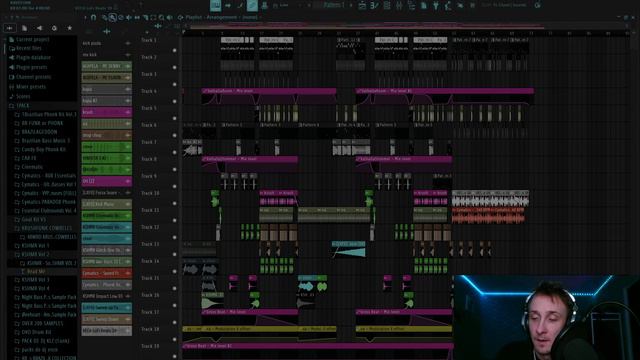640x360 pixels.
Task: Click the wrench tools icon in toolbar
Action: click(448, 5)
